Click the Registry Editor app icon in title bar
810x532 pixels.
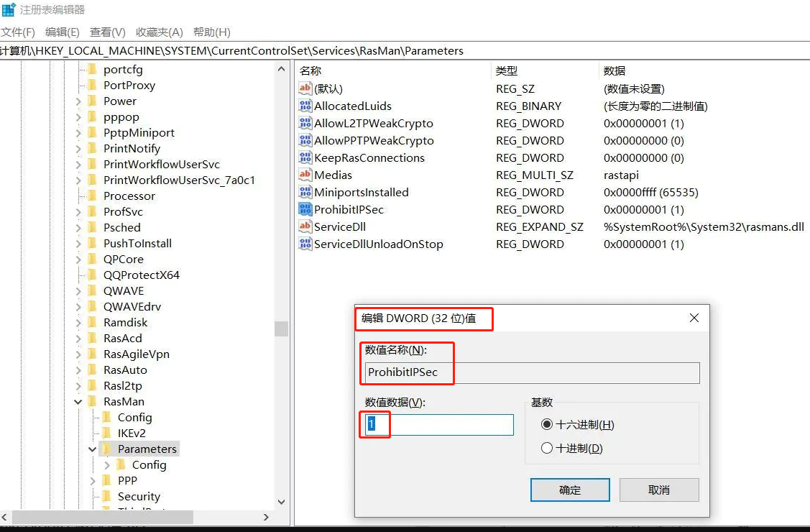[9, 10]
